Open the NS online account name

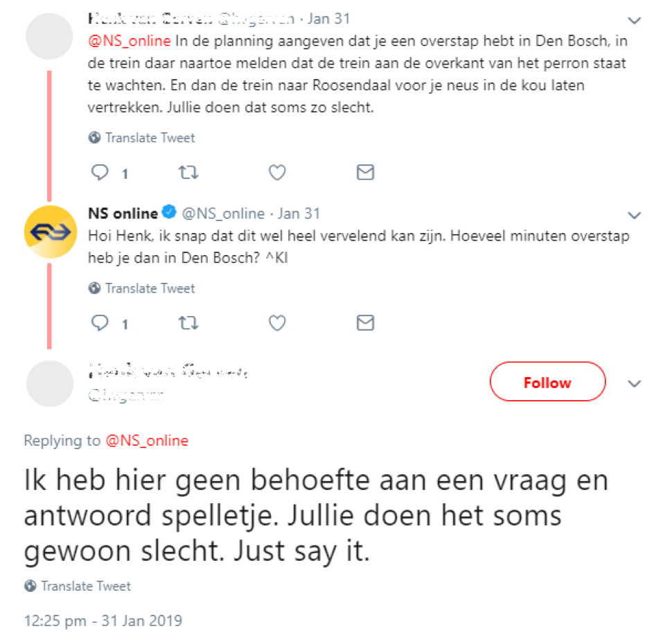[x=123, y=213]
